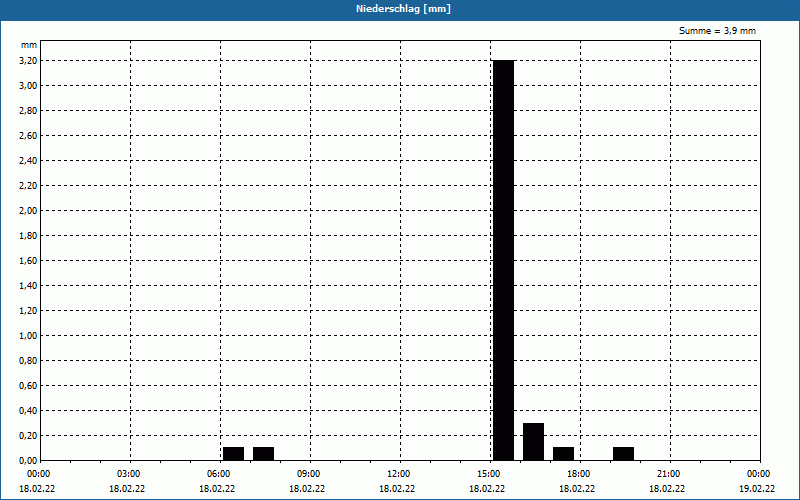800x500 pixels.
Task: Click the '2,40' y-axis label
Action: click(x=28, y=161)
